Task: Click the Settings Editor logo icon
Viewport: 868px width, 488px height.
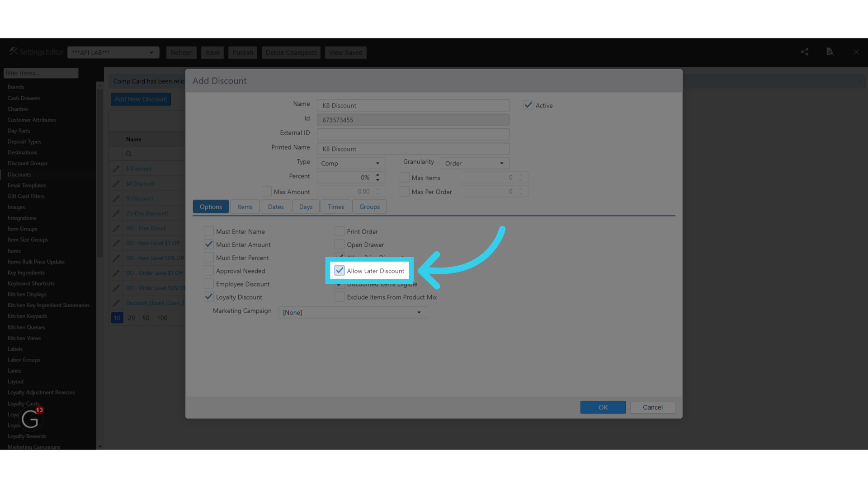Action: [14, 52]
